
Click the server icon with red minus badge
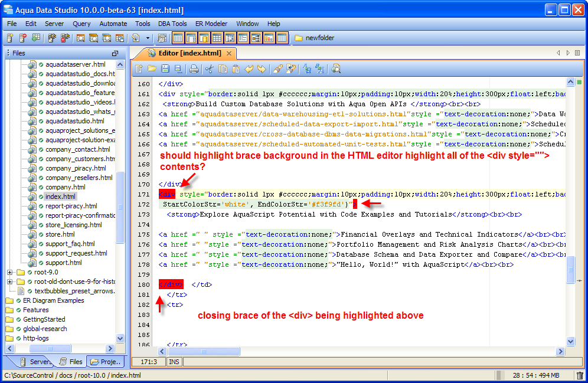pyautogui.click(x=23, y=38)
